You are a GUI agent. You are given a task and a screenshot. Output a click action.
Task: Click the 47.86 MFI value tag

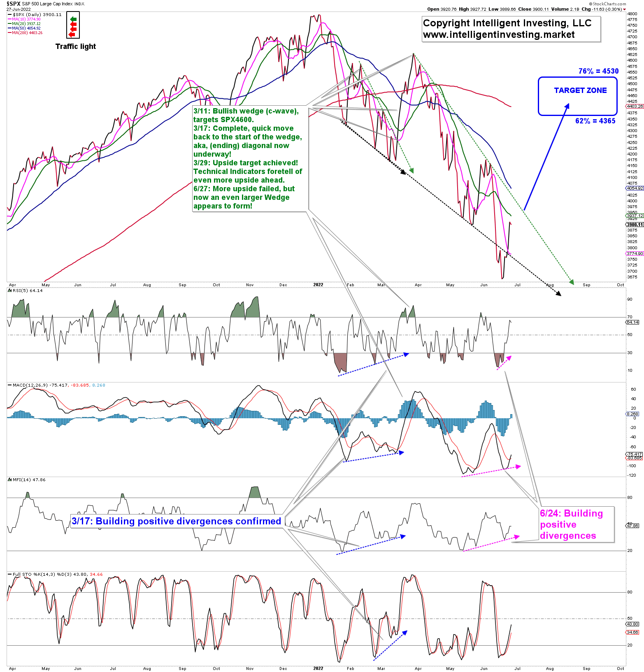pos(633,526)
